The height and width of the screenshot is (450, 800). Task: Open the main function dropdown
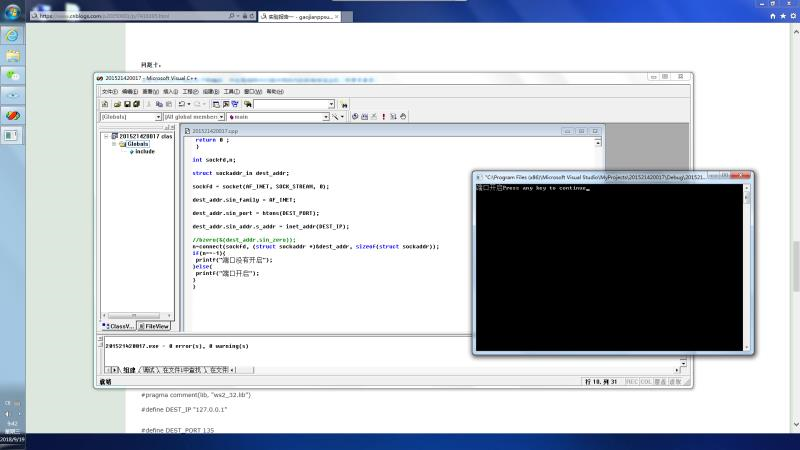[x=325, y=117]
